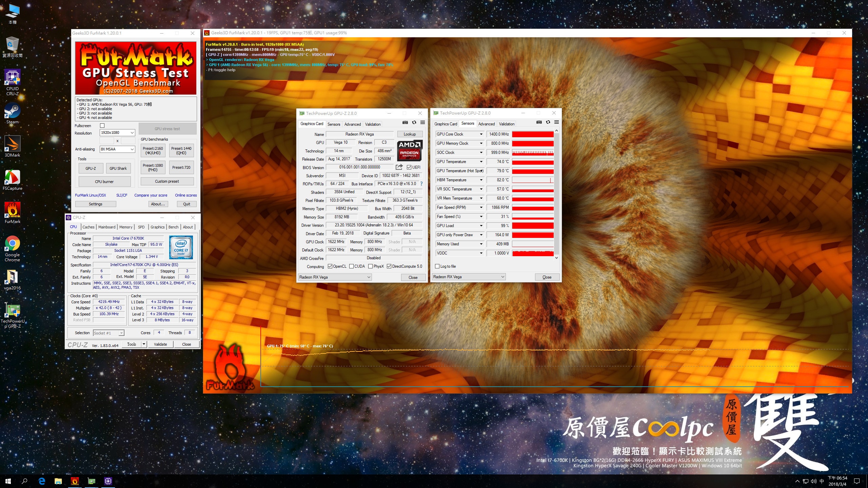
Task: Switch to the Caches tab in CPU-Z
Action: point(88,227)
